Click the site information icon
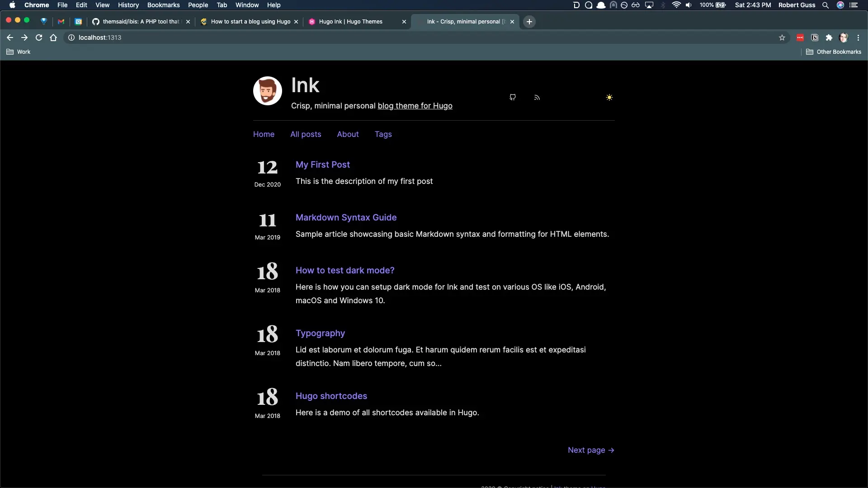 tap(71, 38)
